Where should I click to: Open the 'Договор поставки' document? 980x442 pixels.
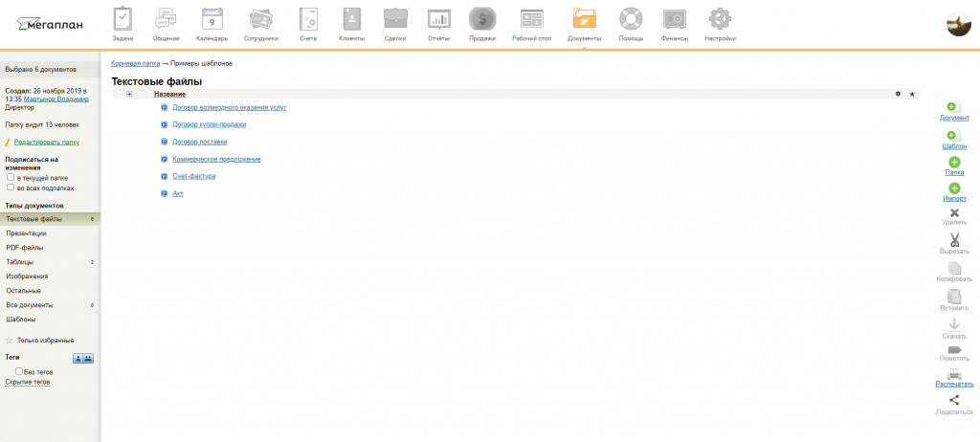(x=199, y=142)
